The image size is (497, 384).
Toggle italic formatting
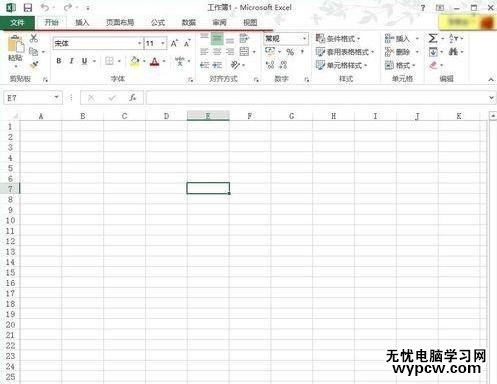[71, 61]
